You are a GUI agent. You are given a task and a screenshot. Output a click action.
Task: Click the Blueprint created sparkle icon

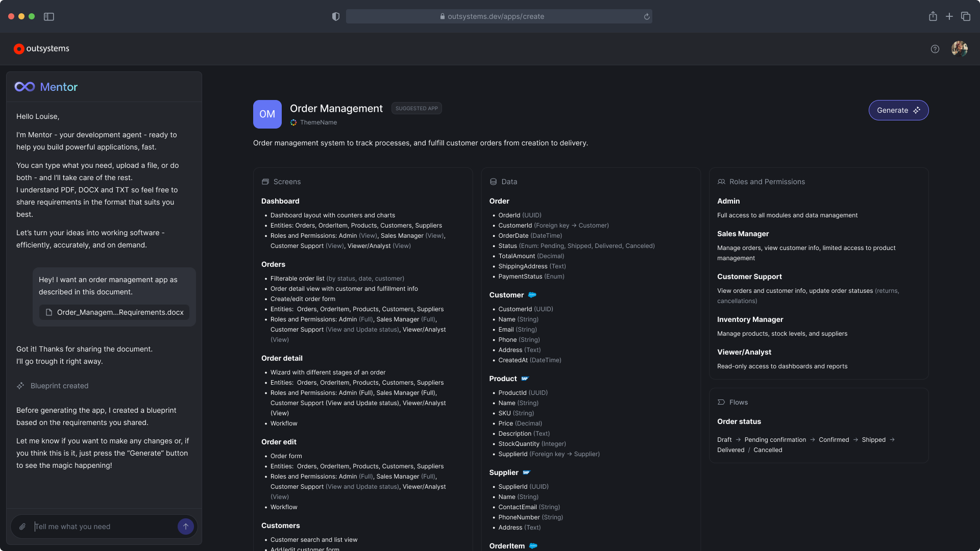(x=20, y=386)
